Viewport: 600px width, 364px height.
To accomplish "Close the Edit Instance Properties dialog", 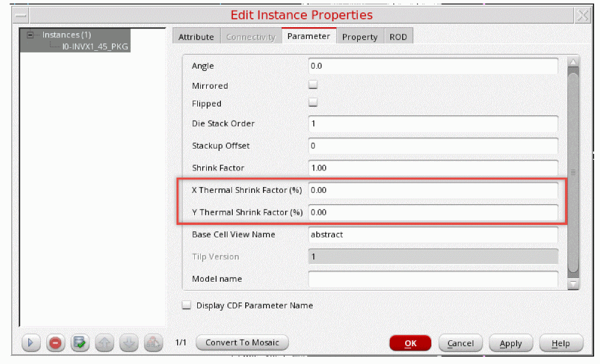I will pos(583,15).
